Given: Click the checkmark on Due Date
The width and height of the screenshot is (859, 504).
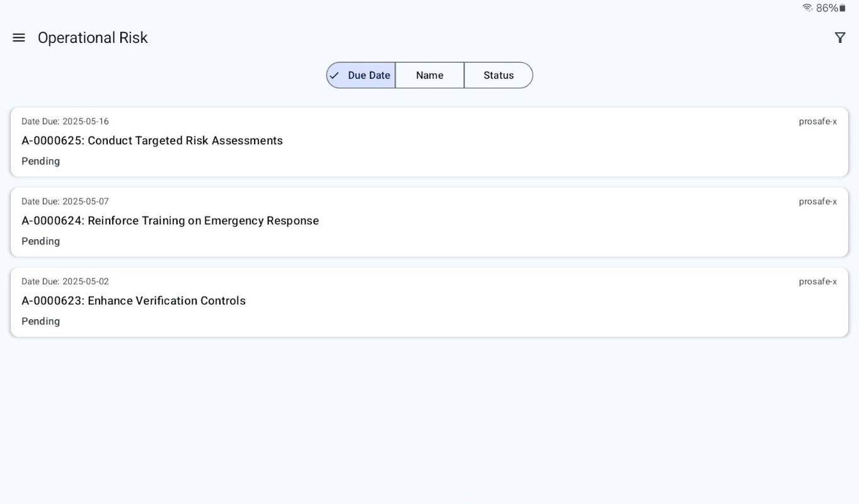Looking at the screenshot, I should [335, 76].
